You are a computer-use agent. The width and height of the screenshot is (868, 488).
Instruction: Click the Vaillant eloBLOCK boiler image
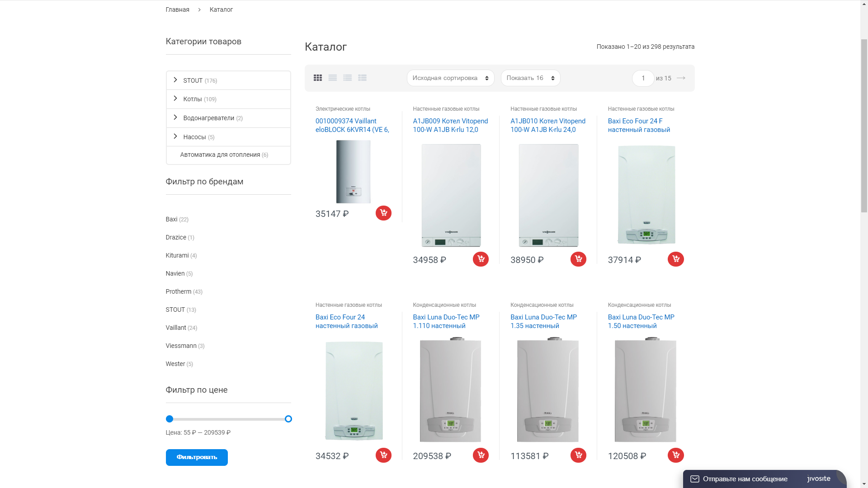(353, 172)
